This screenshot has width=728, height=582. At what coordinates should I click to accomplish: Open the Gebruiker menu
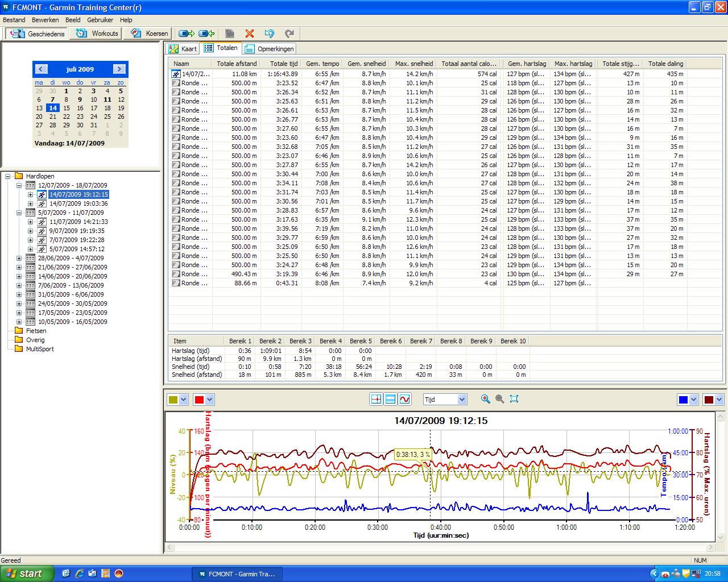pyautogui.click(x=100, y=20)
